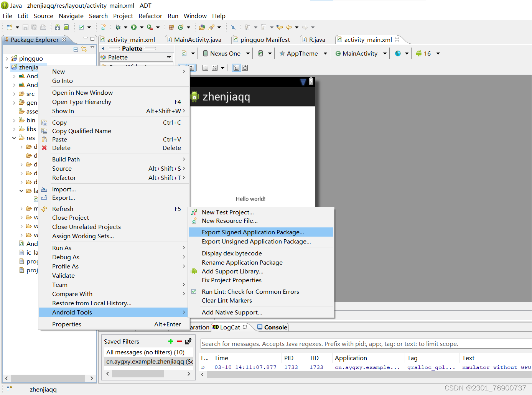Choose Close Project in the context menu

click(114, 218)
